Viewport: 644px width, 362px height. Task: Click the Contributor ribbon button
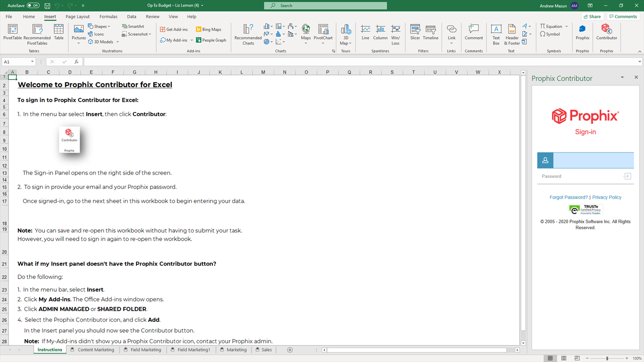click(607, 33)
